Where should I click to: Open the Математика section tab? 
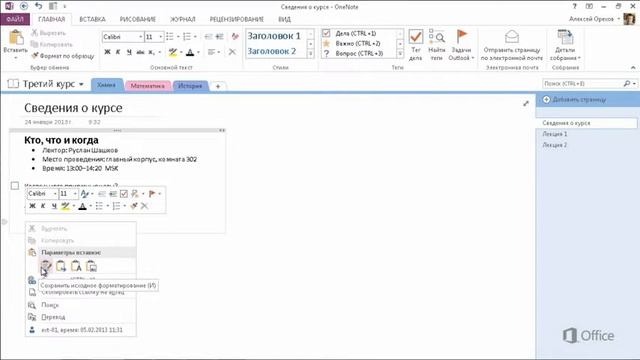[148, 86]
